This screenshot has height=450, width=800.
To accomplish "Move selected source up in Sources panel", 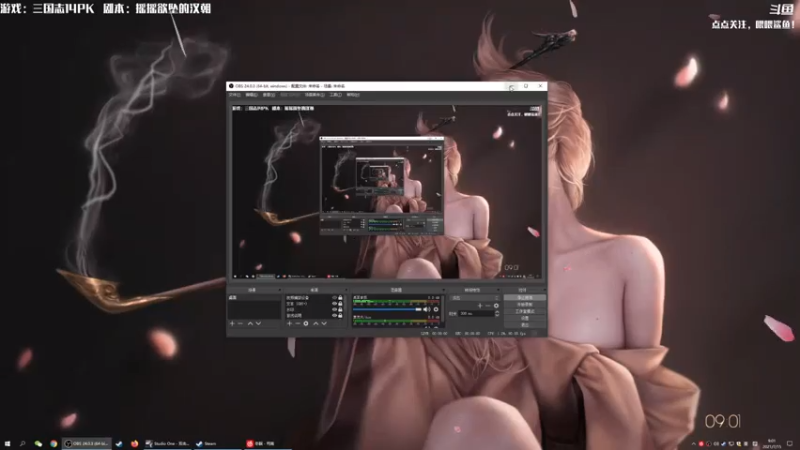I will pos(316,323).
